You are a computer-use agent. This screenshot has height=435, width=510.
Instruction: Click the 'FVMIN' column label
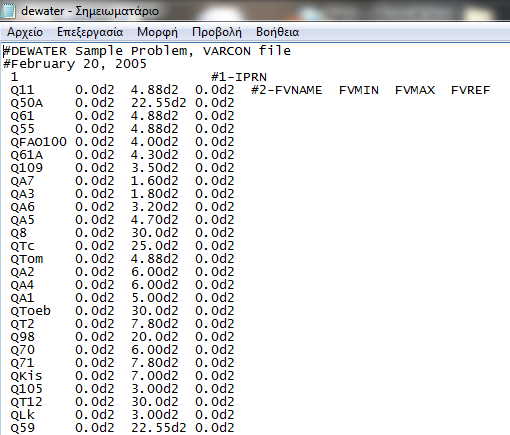pos(359,90)
